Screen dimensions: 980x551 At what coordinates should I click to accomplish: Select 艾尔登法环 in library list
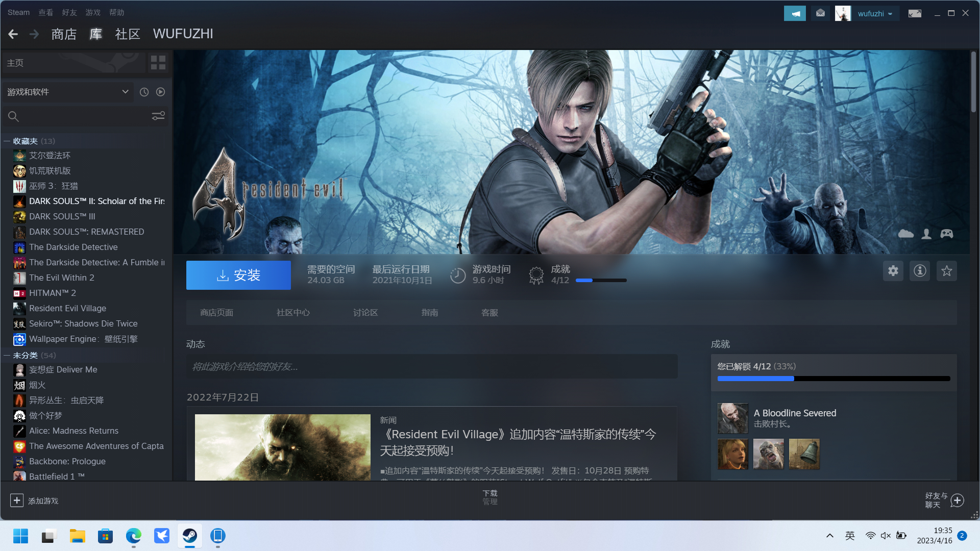[x=50, y=156]
